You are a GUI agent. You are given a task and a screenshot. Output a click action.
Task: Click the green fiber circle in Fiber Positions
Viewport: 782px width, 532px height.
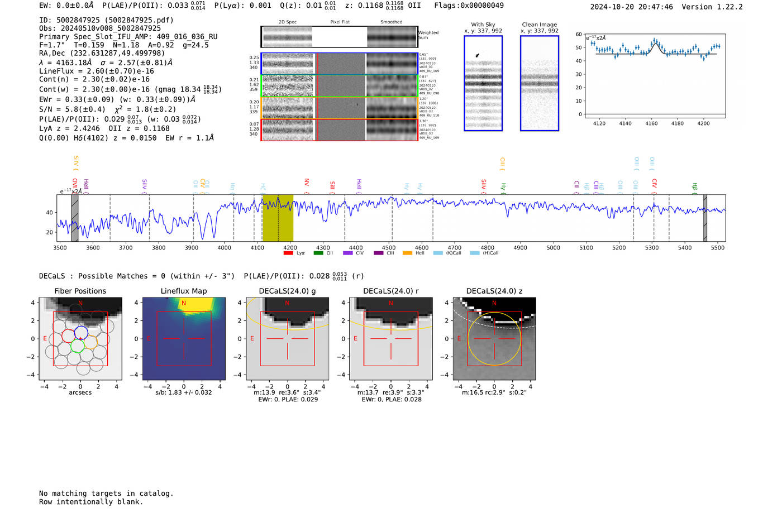click(x=77, y=346)
